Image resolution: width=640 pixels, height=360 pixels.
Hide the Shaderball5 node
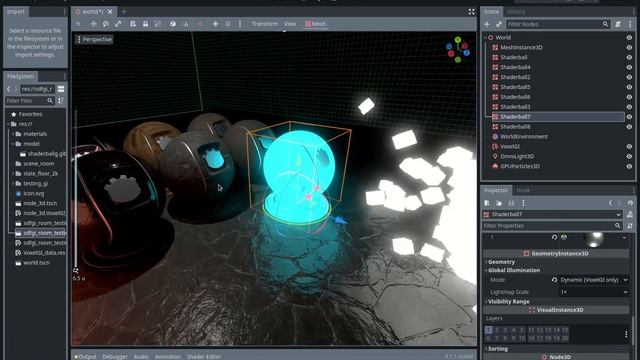[629, 87]
